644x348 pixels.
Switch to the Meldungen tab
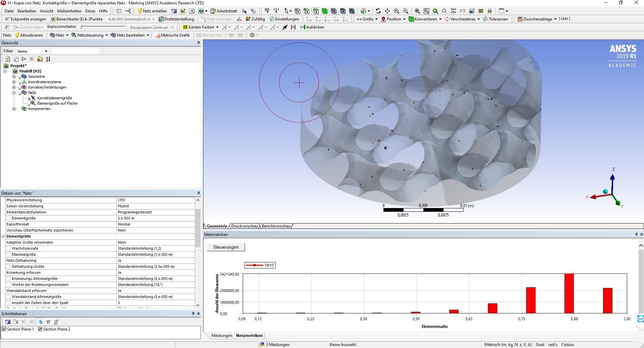221,336
